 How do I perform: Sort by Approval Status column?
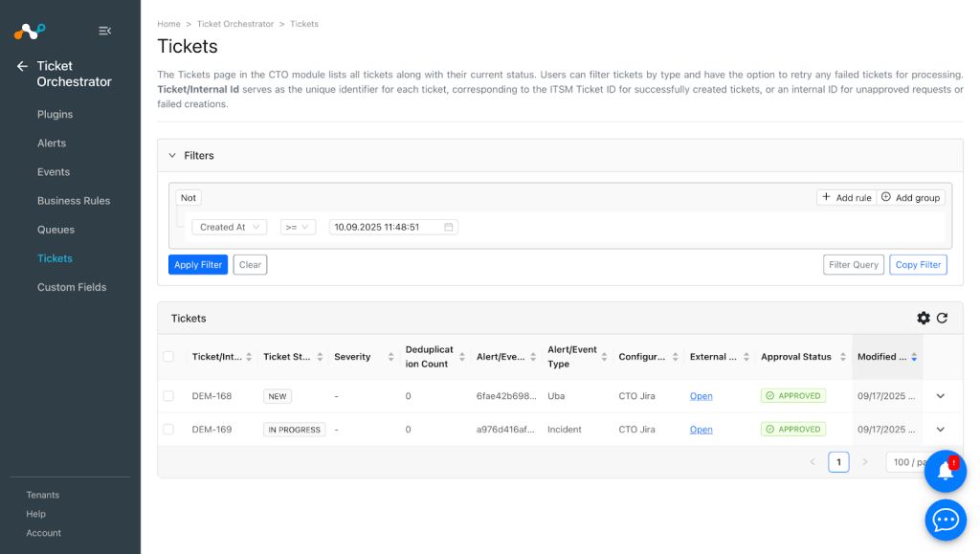pos(842,357)
